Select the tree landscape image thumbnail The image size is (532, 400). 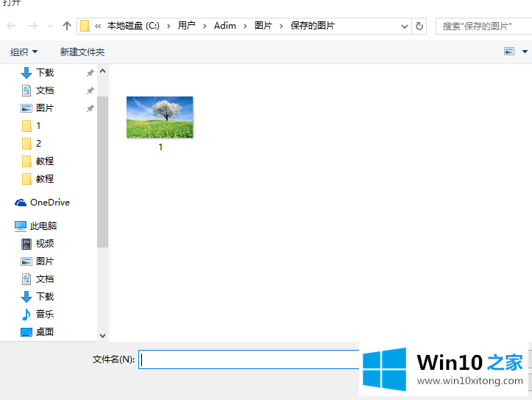click(160, 117)
